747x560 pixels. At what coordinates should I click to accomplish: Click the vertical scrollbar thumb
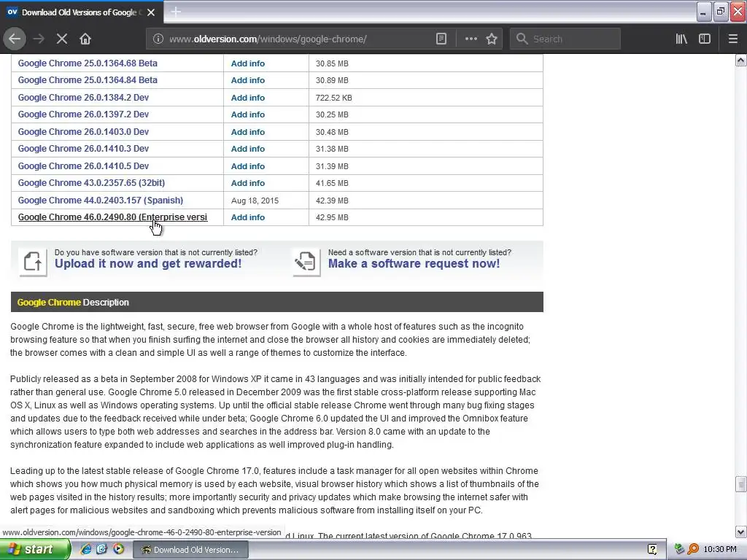[740, 484]
